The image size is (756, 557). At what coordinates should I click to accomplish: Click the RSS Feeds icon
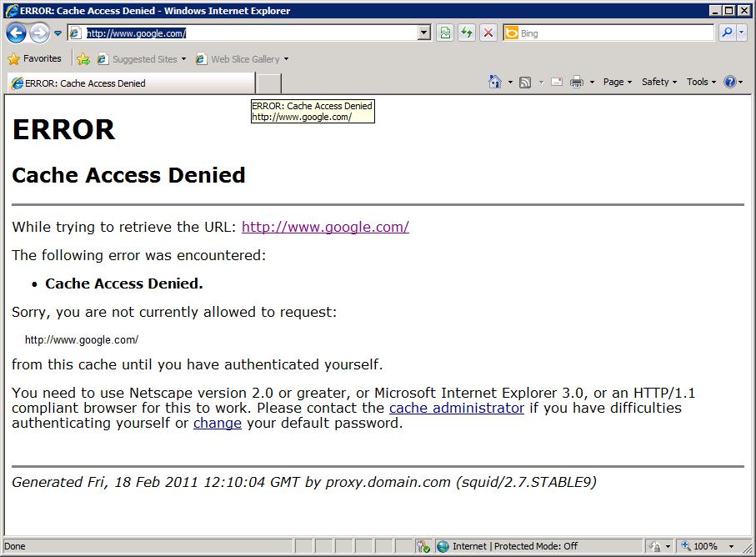[525, 82]
